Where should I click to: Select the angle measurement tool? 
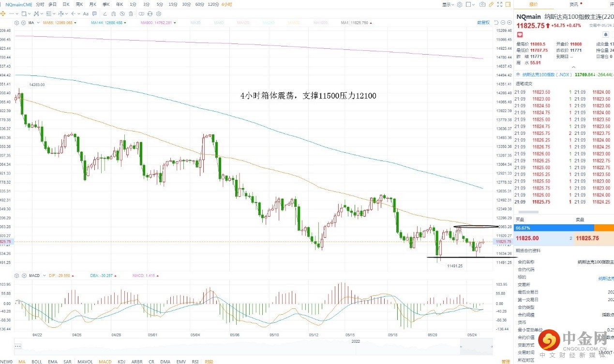105,14
